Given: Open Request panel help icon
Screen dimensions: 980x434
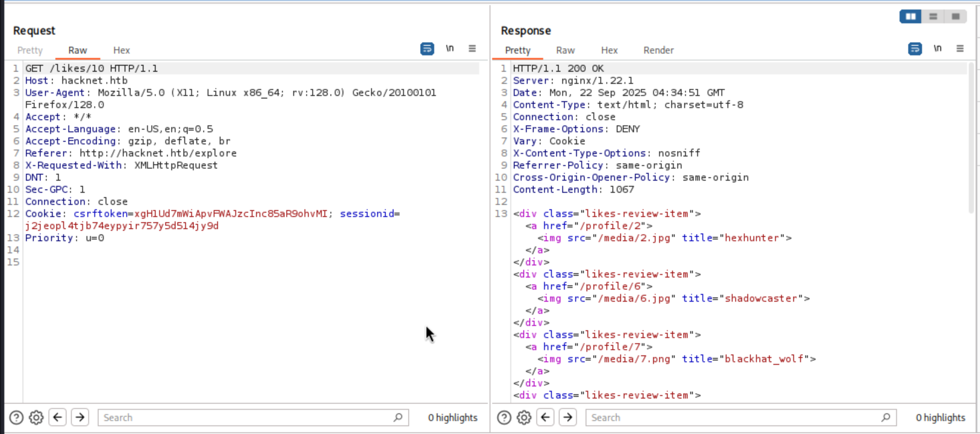Looking at the screenshot, I should tap(16, 418).
